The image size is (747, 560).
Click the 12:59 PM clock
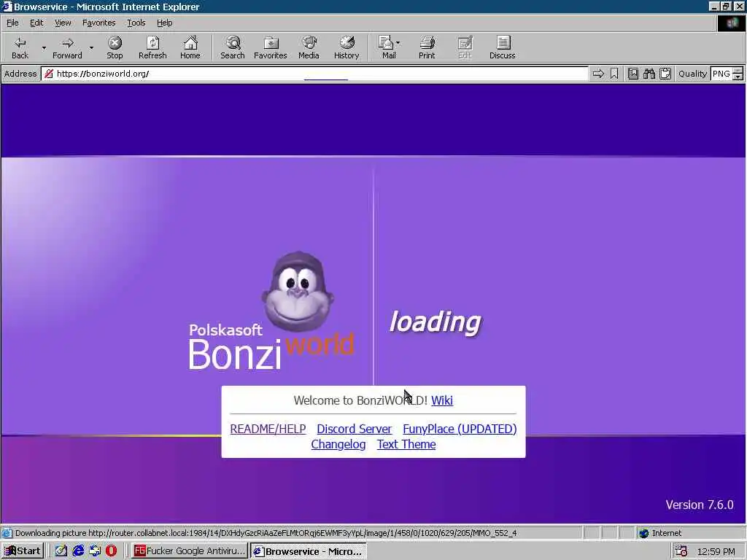[716, 551]
